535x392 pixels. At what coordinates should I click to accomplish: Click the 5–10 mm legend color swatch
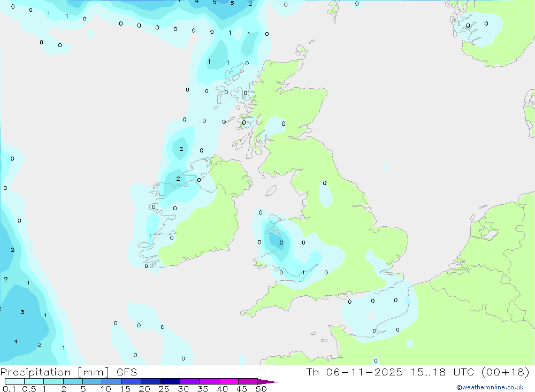pyautogui.click(x=92, y=381)
